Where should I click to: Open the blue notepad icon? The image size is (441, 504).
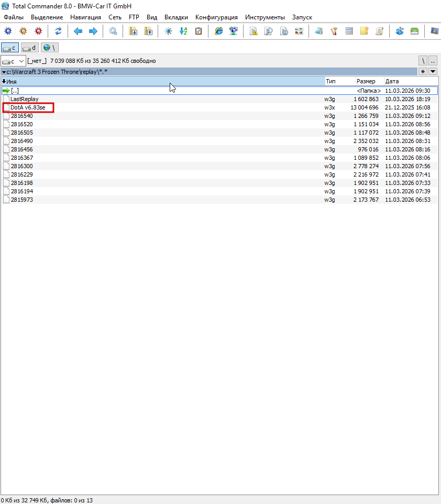319,31
